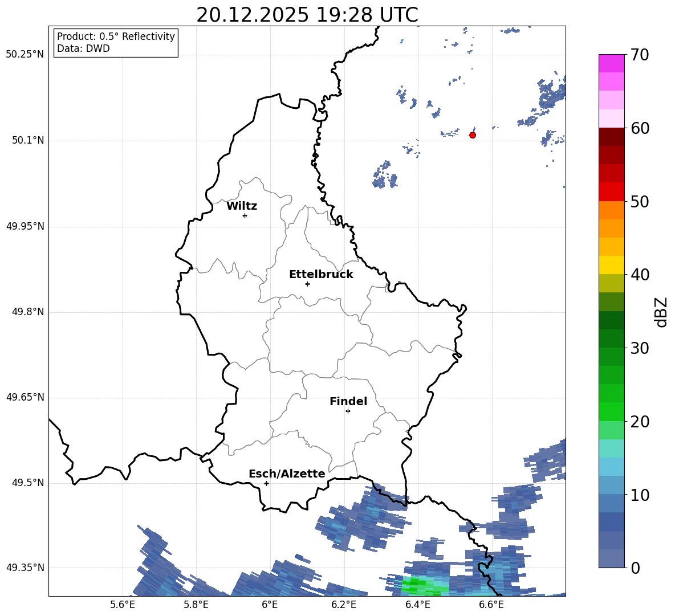The height and width of the screenshot is (616, 675).
Task: Select the Wiltz city label
Action: tap(242, 206)
